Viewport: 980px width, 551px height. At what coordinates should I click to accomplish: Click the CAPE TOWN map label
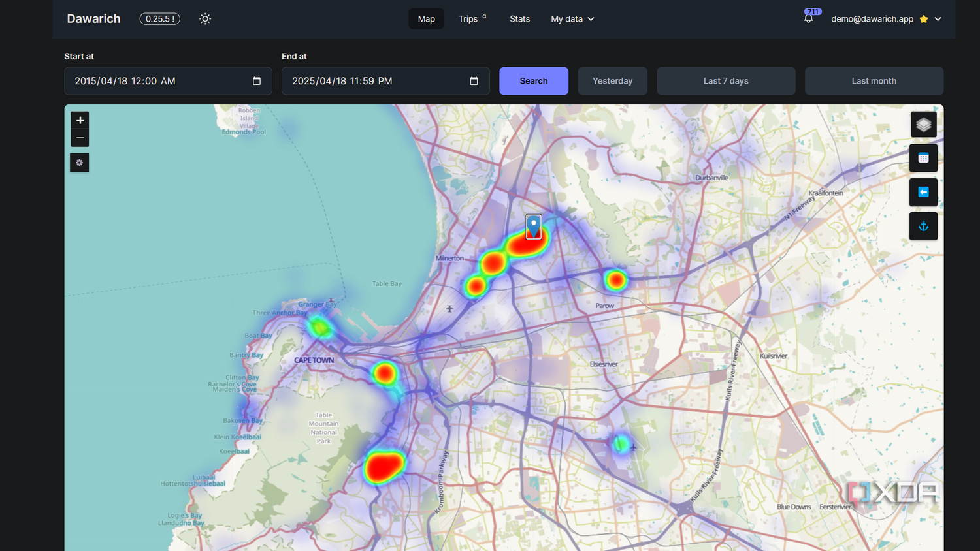point(314,360)
